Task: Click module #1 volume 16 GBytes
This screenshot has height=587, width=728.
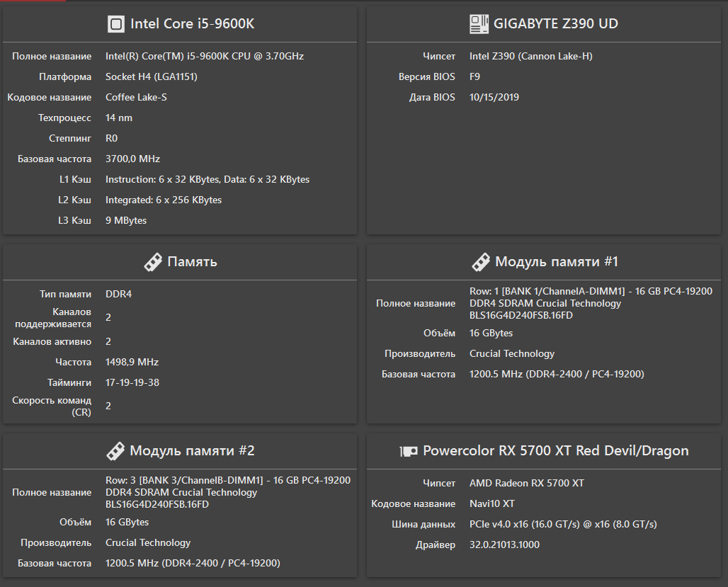Action: click(x=491, y=333)
